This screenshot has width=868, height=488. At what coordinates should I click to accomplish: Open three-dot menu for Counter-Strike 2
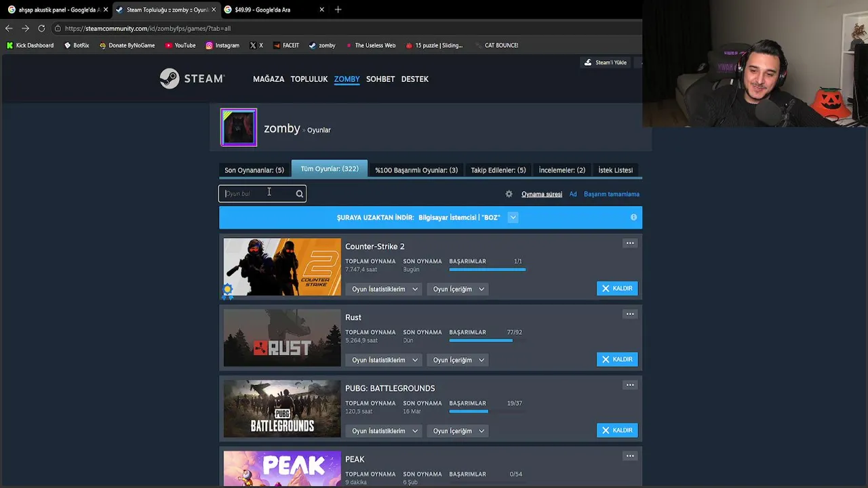[630, 243]
